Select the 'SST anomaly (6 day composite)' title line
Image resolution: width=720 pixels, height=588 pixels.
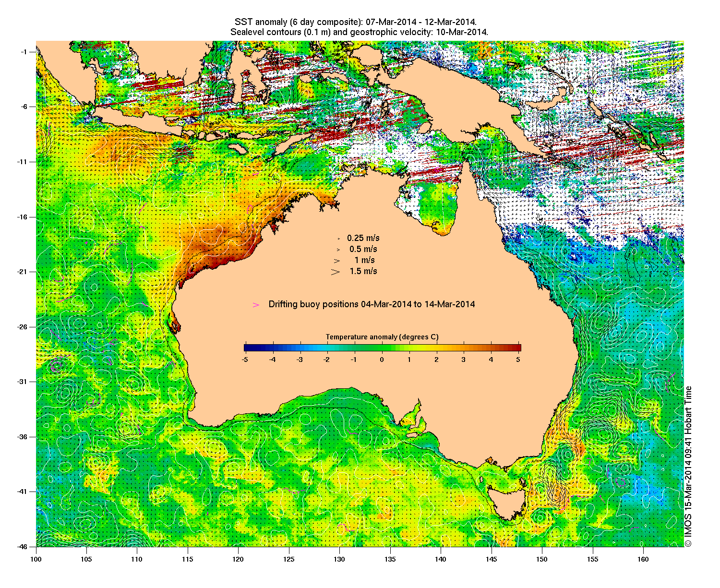355,22
